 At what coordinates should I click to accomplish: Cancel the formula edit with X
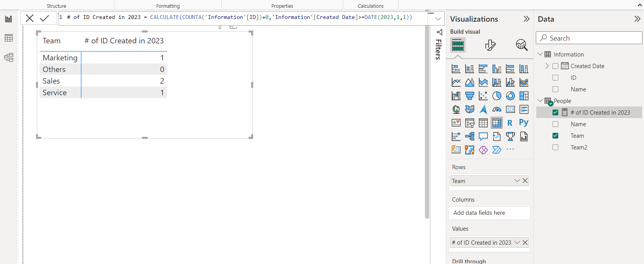click(x=29, y=18)
